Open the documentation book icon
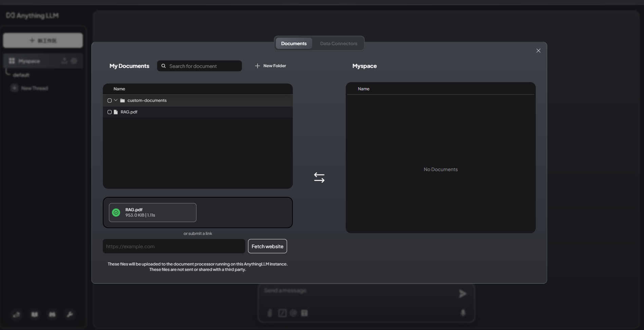Viewport: 644px width, 330px height. point(35,314)
